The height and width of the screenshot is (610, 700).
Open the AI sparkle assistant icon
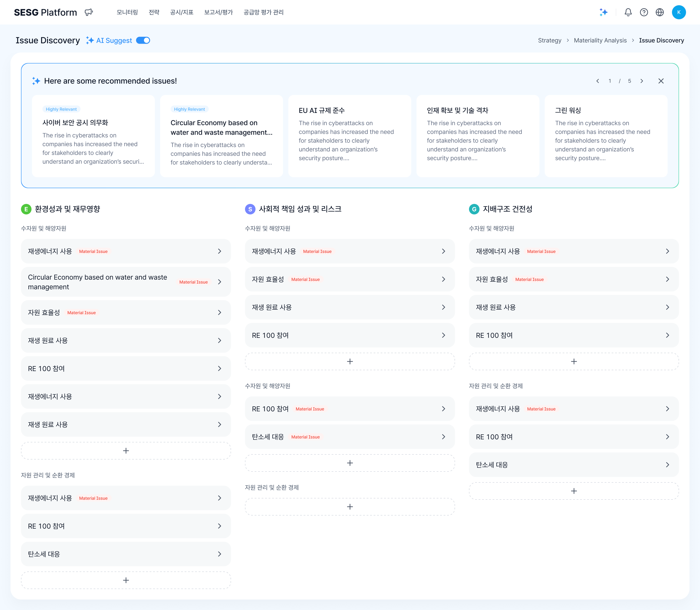[603, 12]
